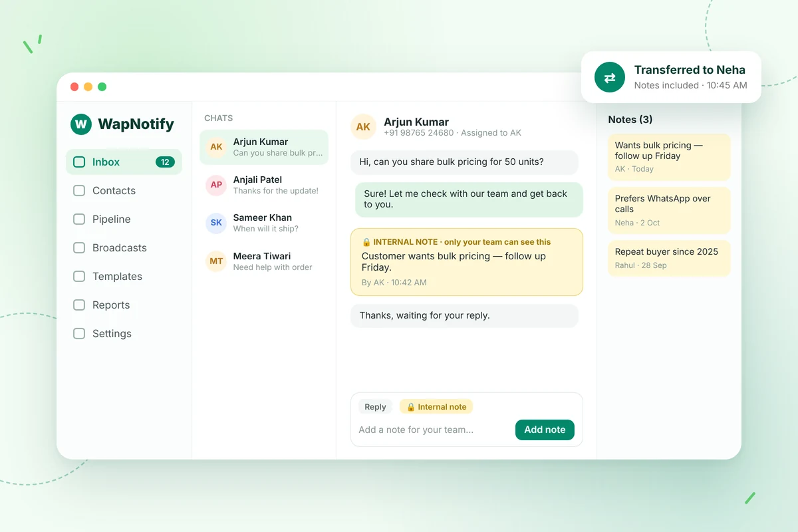Viewport: 798px width, 532px height.
Task: Click 'Notes included · 10:45 AM' text
Action: pos(690,85)
